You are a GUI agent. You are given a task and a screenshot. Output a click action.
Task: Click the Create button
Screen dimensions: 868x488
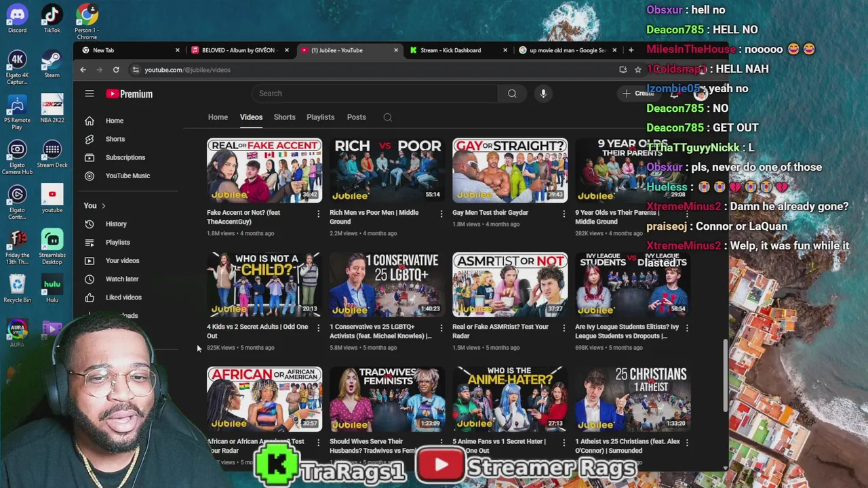pos(638,94)
